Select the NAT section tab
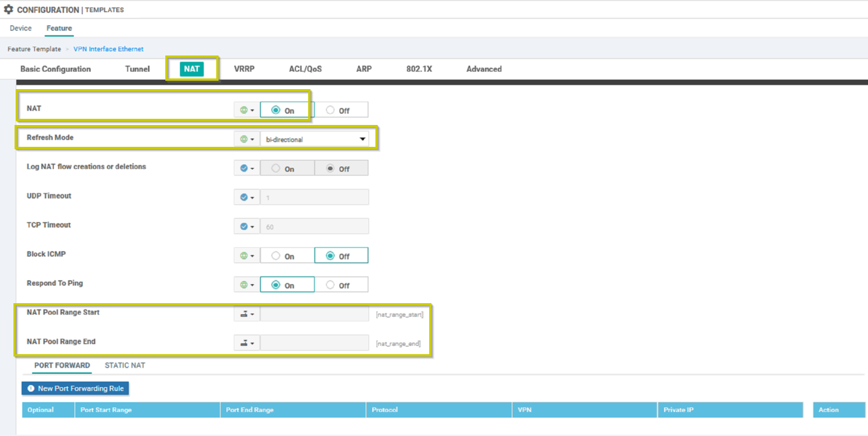Viewport: 868px width, 436px height. click(x=192, y=69)
